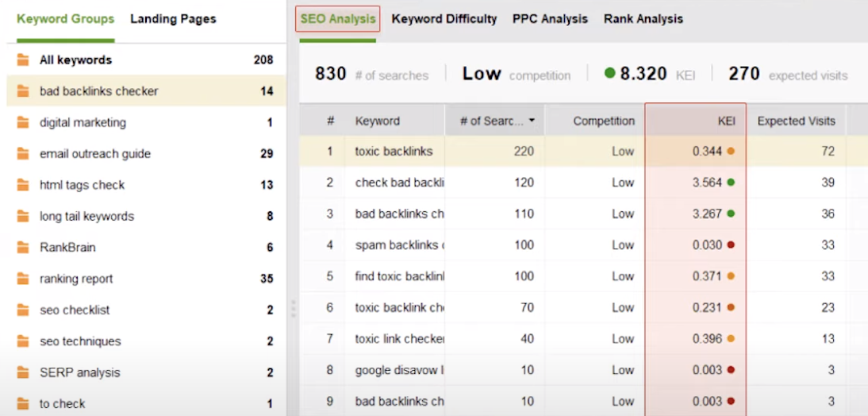
Task: Open the '# of Searches' column sort dropdown
Action: click(532, 121)
